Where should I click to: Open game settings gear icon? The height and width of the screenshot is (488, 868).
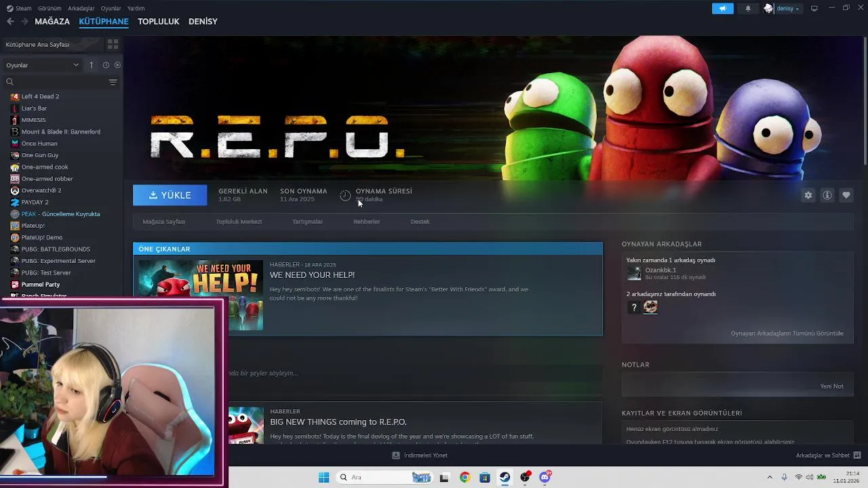point(808,195)
